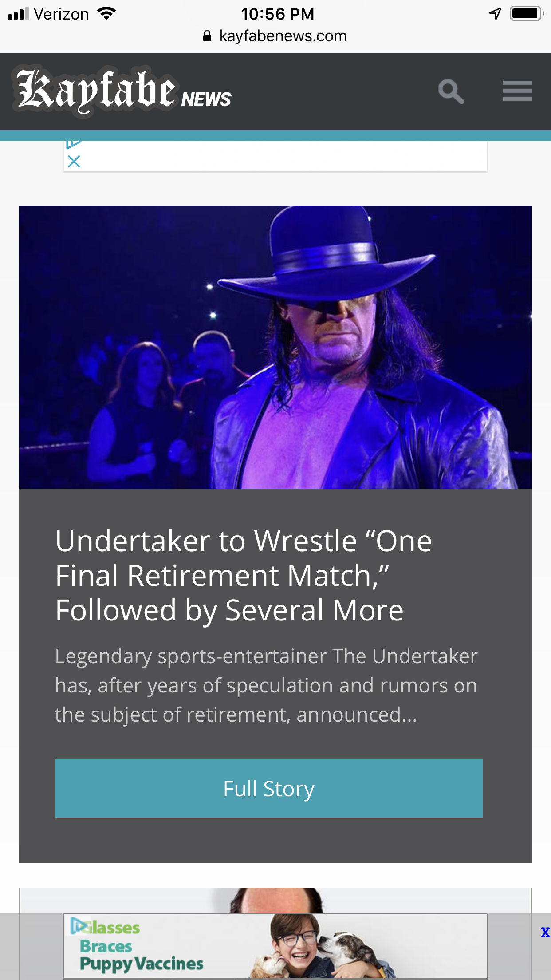Image resolution: width=551 pixels, height=980 pixels.
Task: Open the hamburger navigation menu
Action: (x=517, y=91)
